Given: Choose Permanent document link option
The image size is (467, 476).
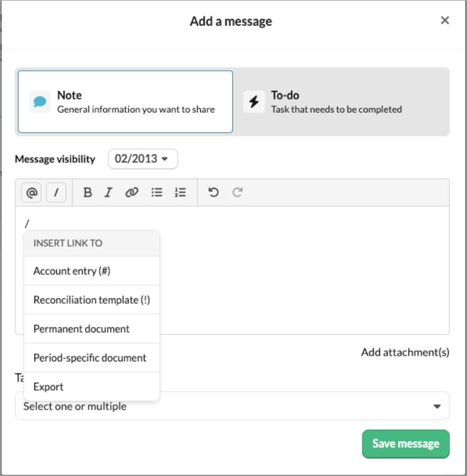Looking at the screenshot, I should coord(91,329).
